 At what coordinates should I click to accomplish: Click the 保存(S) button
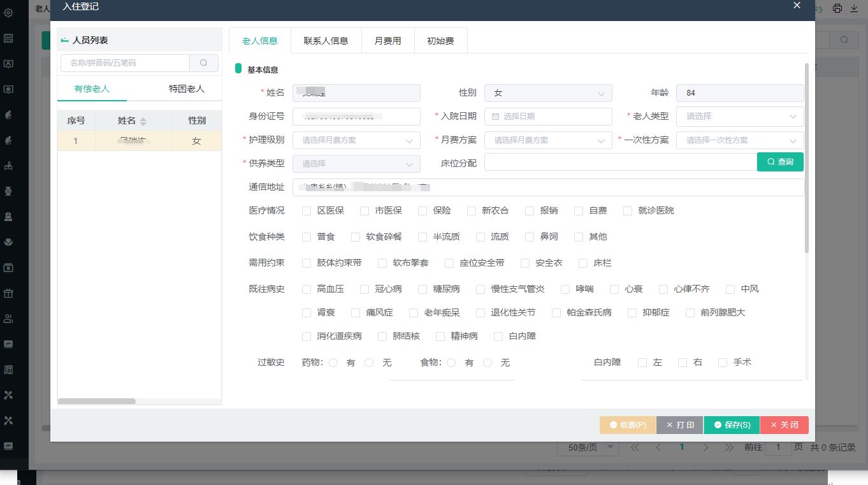click(x=732, y=425)
